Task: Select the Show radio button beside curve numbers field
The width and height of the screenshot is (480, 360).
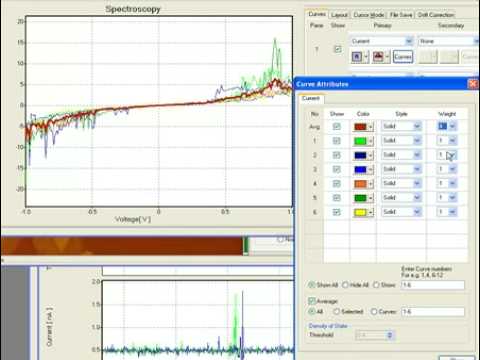Action: (x=376, y=285)
